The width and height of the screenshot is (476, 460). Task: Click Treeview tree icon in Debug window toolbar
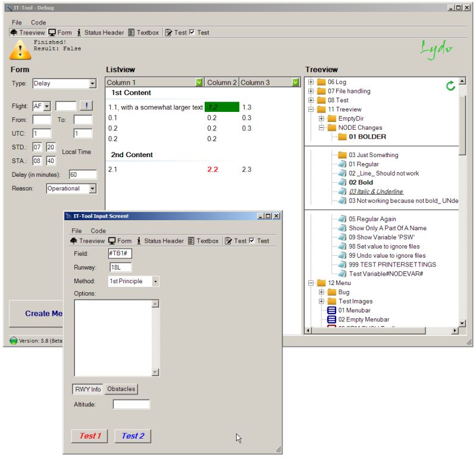coord(14,33)
